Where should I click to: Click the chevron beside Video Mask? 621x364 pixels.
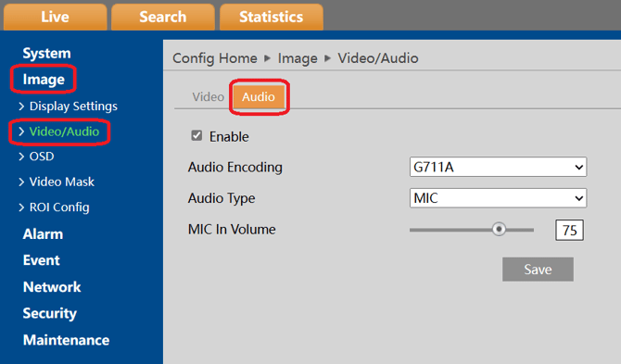click(x=21, y=182)
